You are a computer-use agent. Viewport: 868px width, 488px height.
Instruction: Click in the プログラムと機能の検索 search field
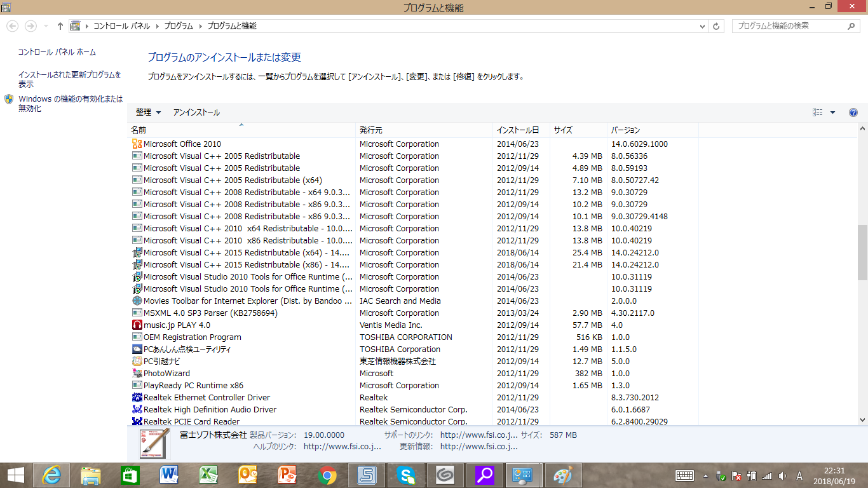pyautogui.click(x=789, y=26)
